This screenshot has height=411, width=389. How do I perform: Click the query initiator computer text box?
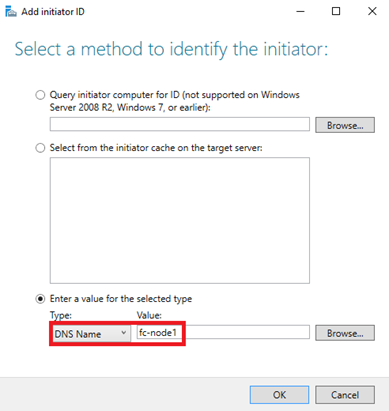(x=180, y=124)
